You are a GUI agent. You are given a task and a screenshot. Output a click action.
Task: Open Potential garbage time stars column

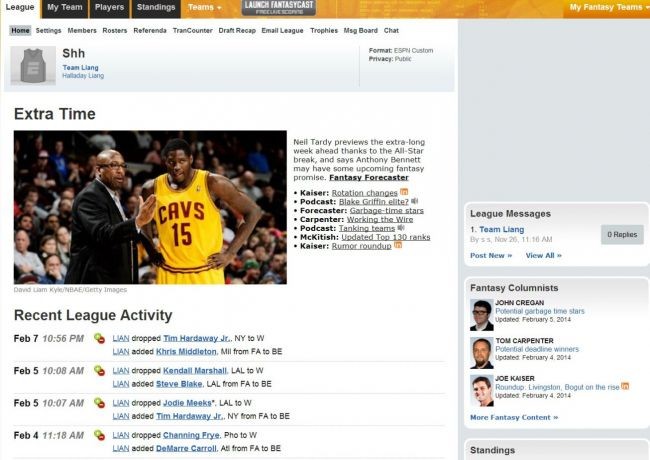pos(540,311)
